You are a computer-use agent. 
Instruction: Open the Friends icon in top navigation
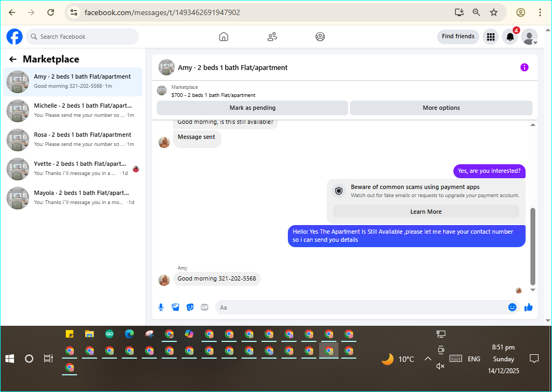pyautogui.click(x=272, y=37)
